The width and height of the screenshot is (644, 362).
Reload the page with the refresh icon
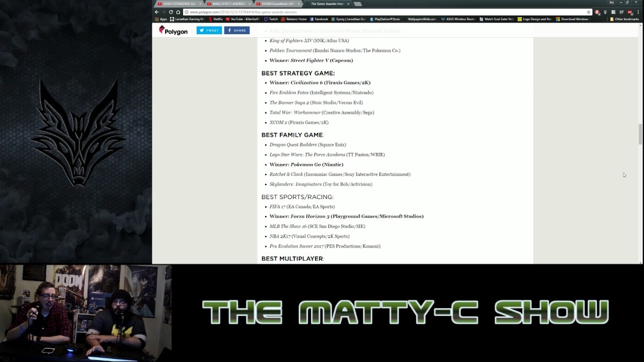click(171, 12)
